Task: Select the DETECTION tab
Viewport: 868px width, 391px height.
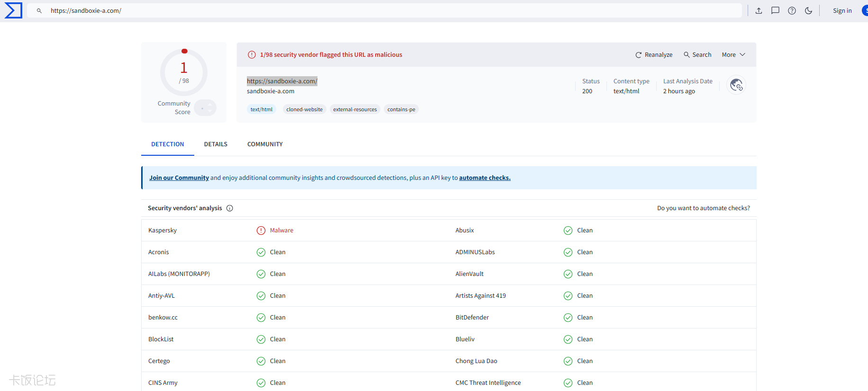Action: click(x=167, y=144)
